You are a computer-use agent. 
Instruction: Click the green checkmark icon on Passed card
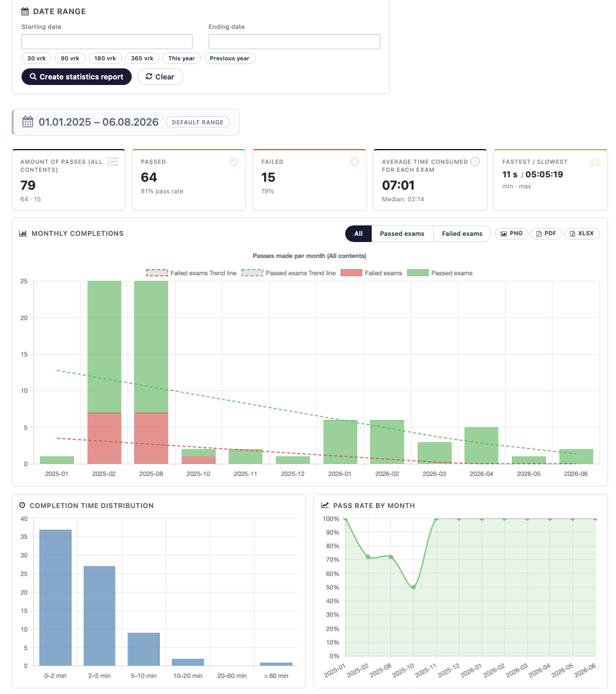[234, 161]
